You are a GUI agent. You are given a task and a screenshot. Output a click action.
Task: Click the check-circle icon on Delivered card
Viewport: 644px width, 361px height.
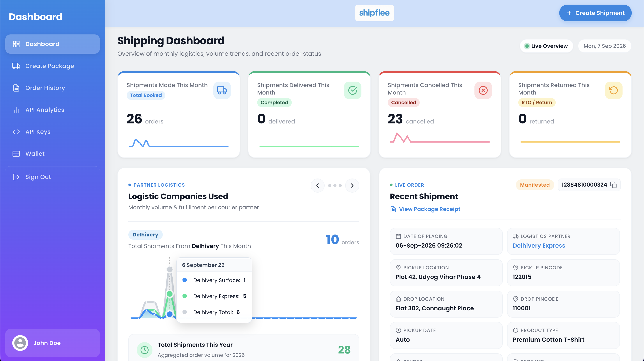[x=352, y=90]
